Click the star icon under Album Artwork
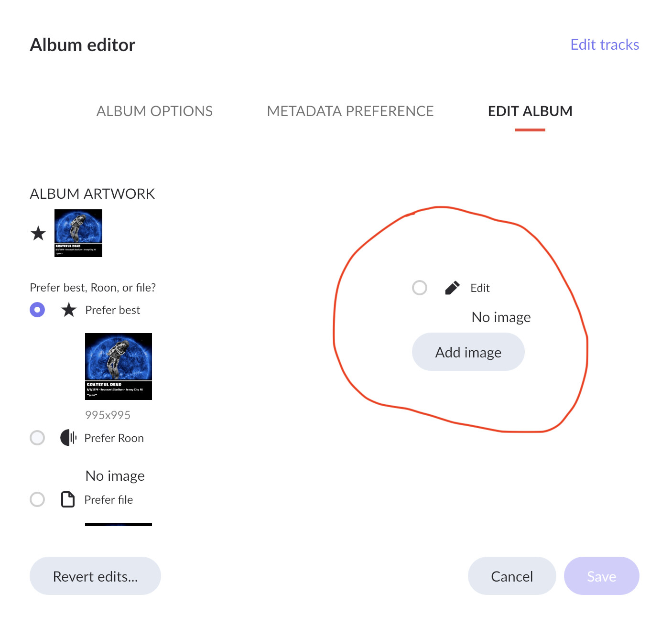Image resolution: width=672 pixels, height=626 pixels. click(38, 234)
